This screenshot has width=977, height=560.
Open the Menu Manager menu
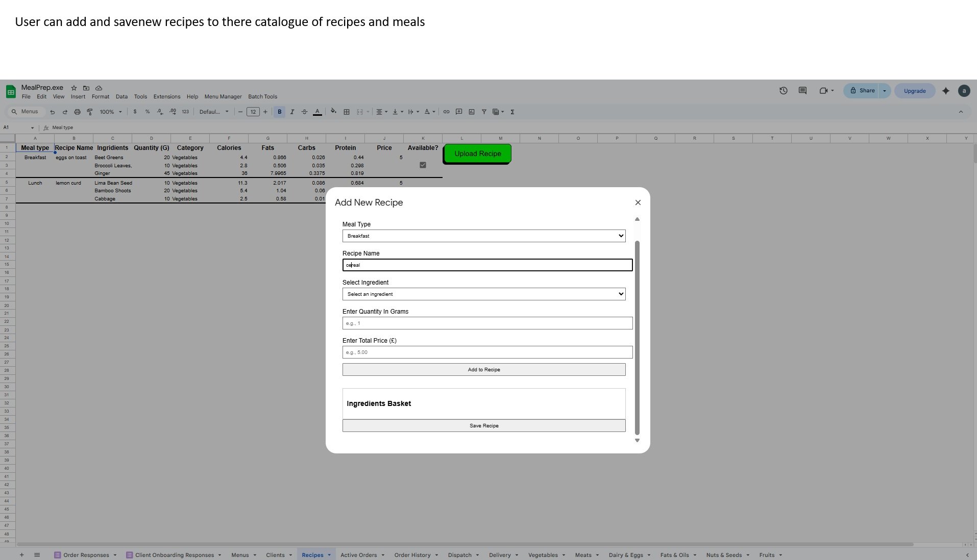[223, 96]
